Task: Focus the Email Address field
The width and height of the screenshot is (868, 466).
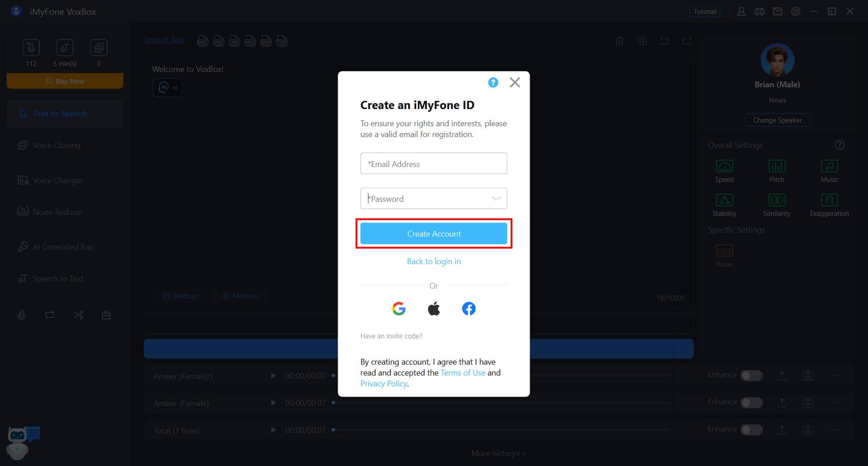Action: [x=434, y=163]
